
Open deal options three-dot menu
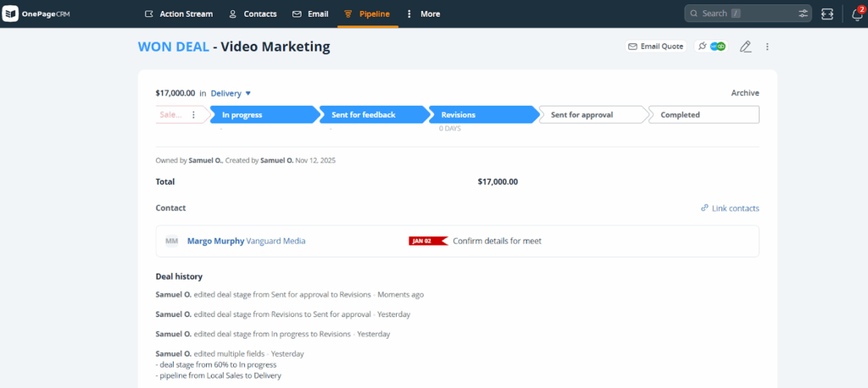[x=767, y=47]
